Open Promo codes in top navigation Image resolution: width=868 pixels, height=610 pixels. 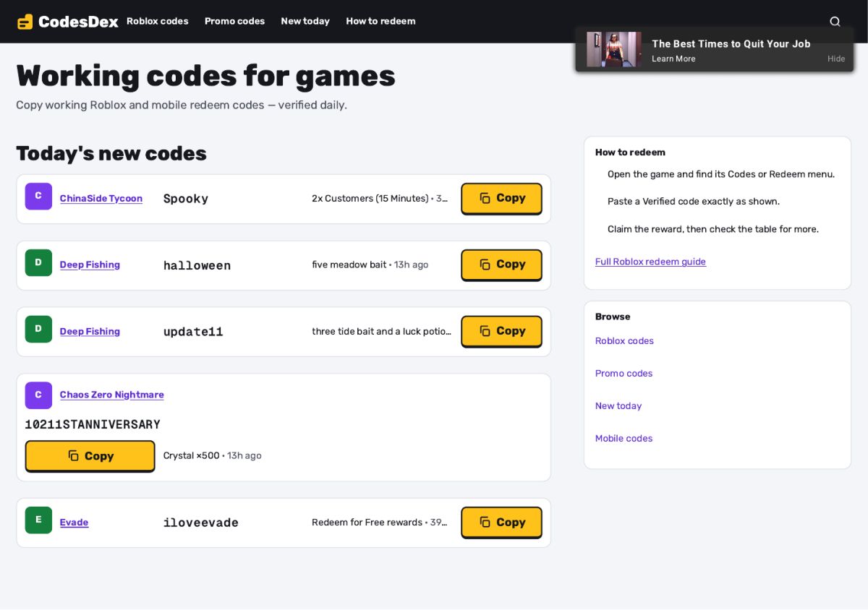click(x=235, y=22)
